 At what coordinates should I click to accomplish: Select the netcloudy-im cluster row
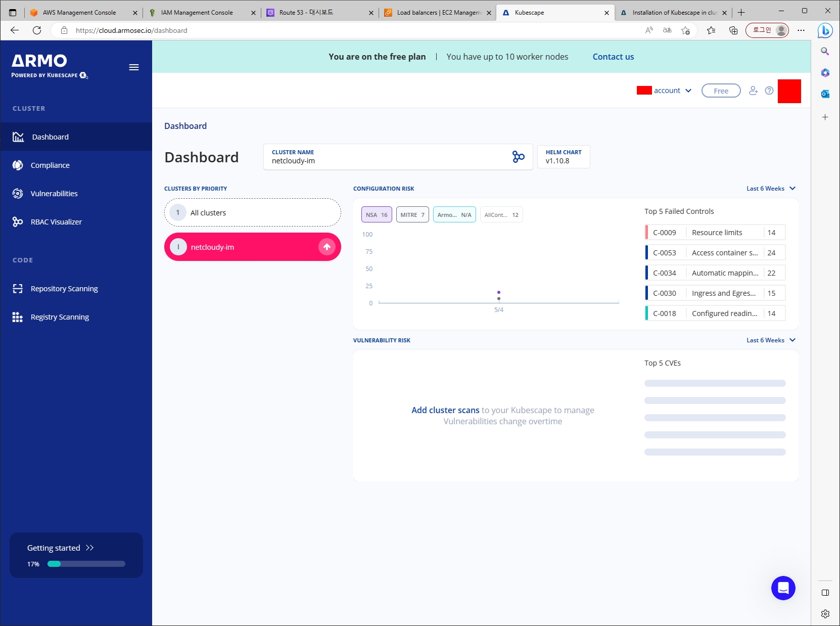pos(253,247)
